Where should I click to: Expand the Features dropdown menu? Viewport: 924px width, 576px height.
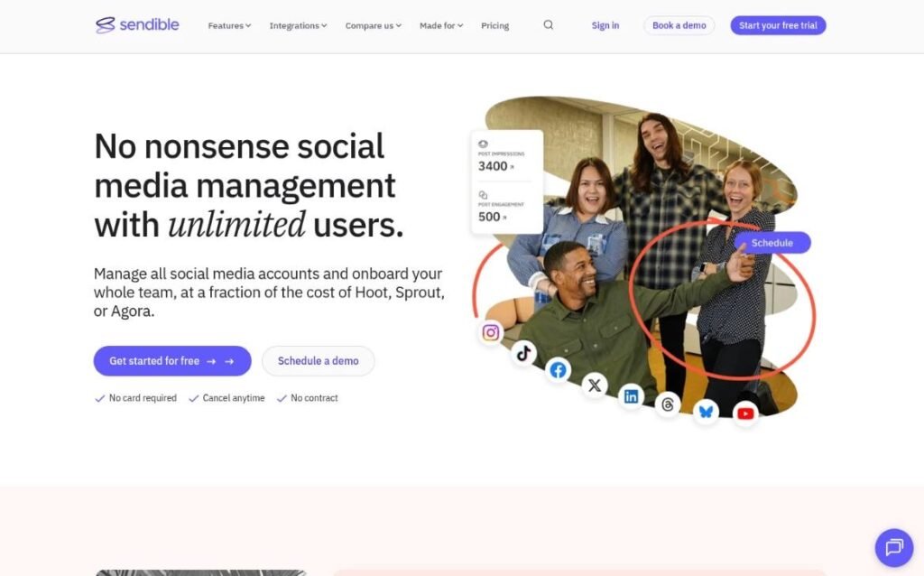pos(229,25)
